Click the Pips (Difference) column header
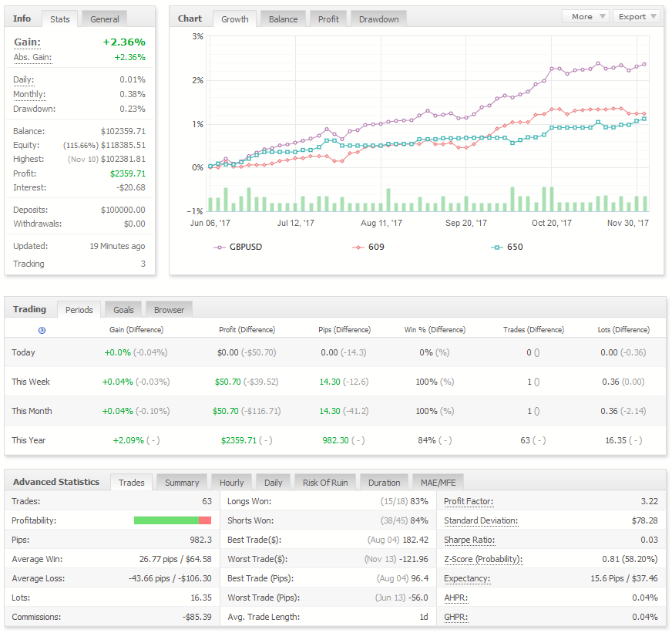The image size is (672, 633). (344, 330)
